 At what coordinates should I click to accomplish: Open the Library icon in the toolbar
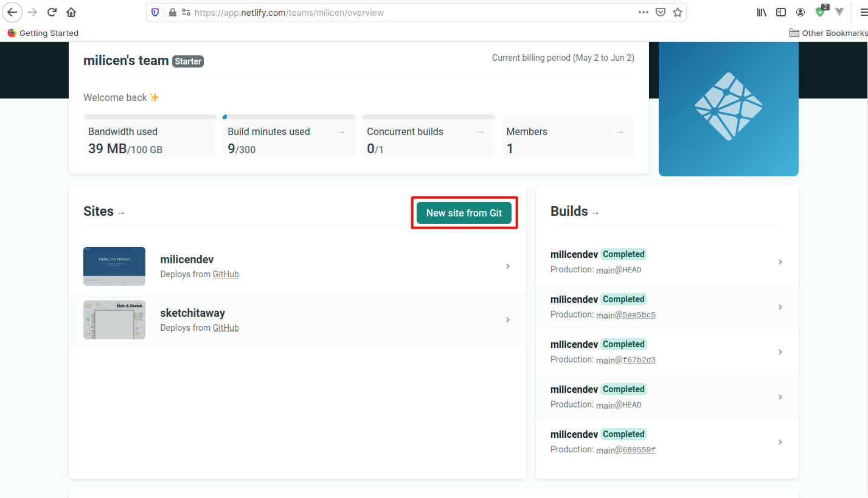[x=762, y=12]
